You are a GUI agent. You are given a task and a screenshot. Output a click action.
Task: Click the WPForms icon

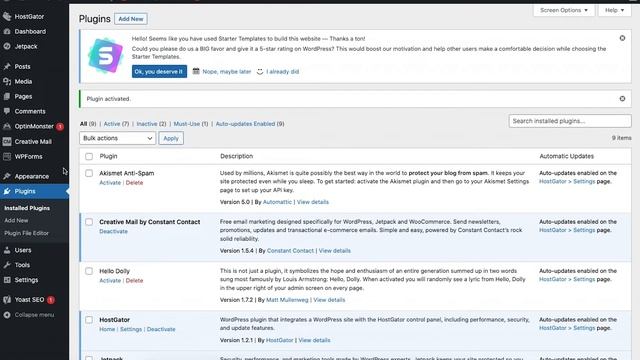click(7, 156)
